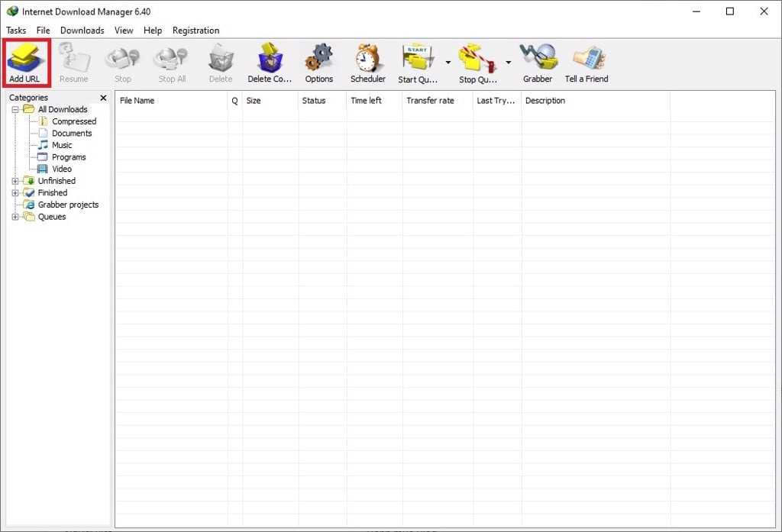Close the Categories panel

click(103, 98)
